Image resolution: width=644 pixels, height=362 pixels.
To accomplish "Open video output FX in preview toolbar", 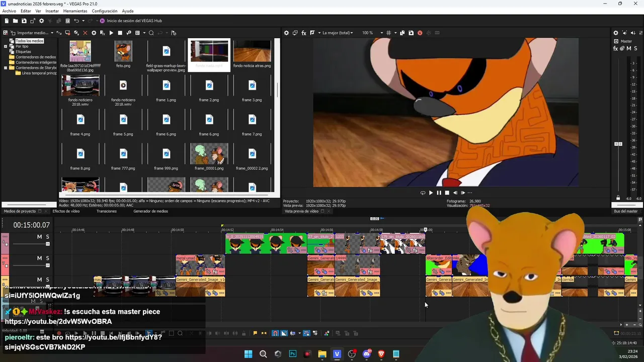I will point(303,33).
